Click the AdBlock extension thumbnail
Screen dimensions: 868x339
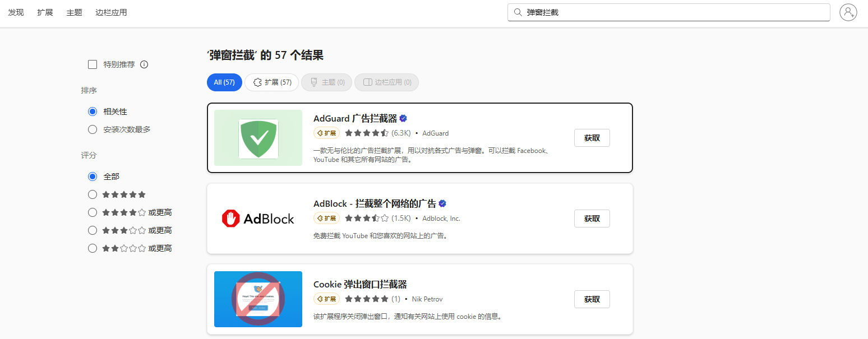coord(258,219)
